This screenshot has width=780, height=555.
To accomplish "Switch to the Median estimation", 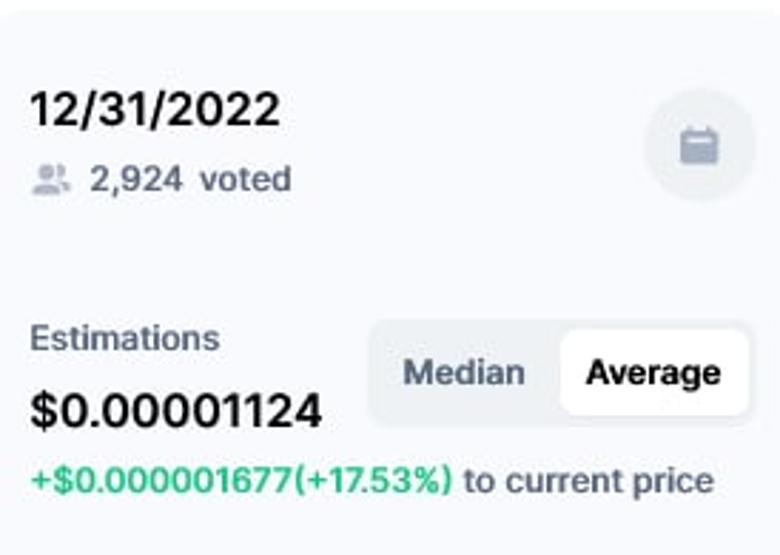I will [x=463, y=373].
